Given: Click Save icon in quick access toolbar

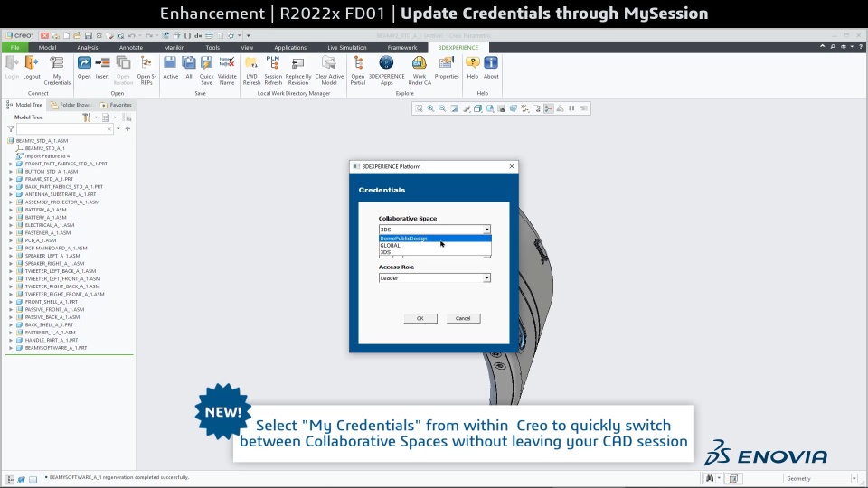Looking at the screenshot, I should (x=88, y=35).
